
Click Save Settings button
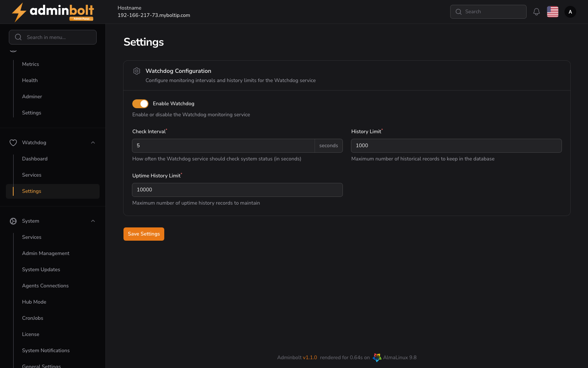[x=144, y=234]
